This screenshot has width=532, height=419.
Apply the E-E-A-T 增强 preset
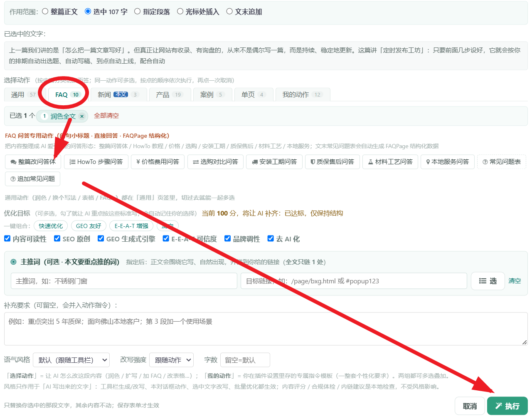pos(131,226)
